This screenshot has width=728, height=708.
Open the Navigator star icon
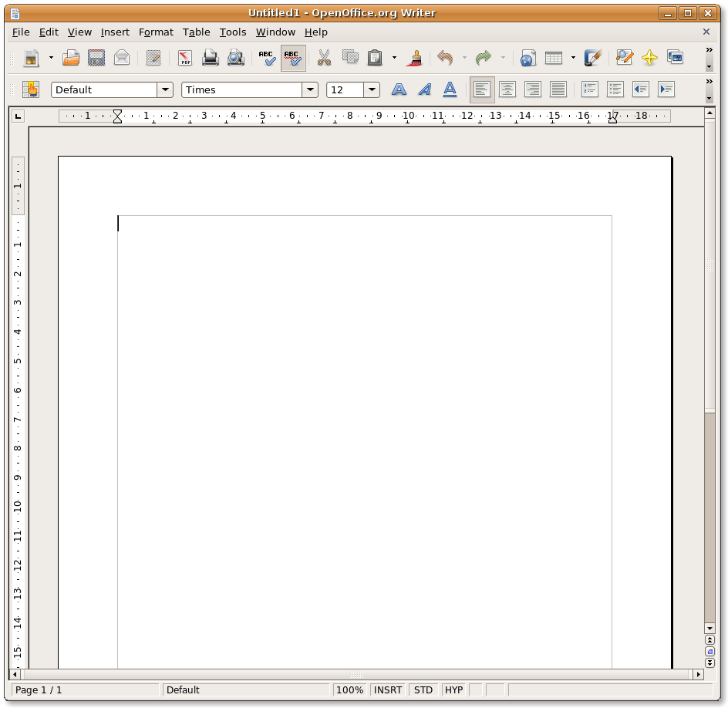coord(649,58)
